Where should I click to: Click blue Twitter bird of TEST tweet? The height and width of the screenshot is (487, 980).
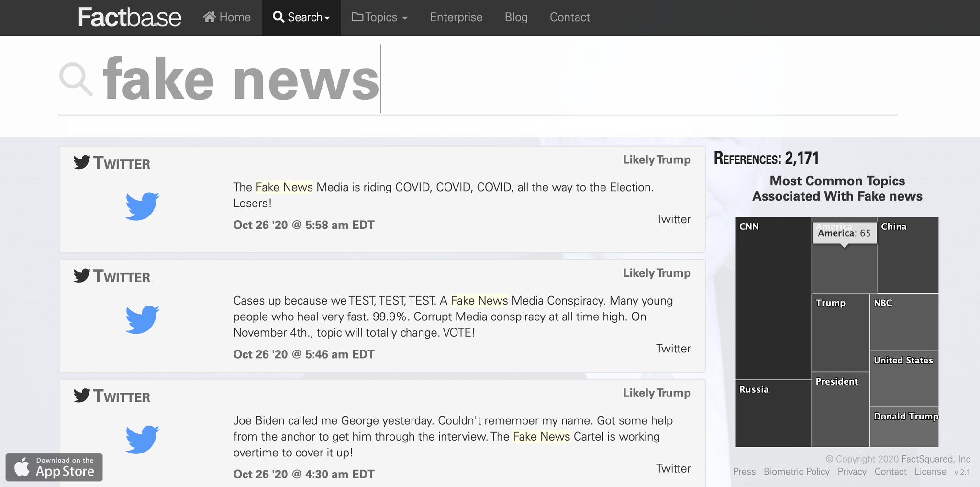pyautogui.click(x=142, y=319)
